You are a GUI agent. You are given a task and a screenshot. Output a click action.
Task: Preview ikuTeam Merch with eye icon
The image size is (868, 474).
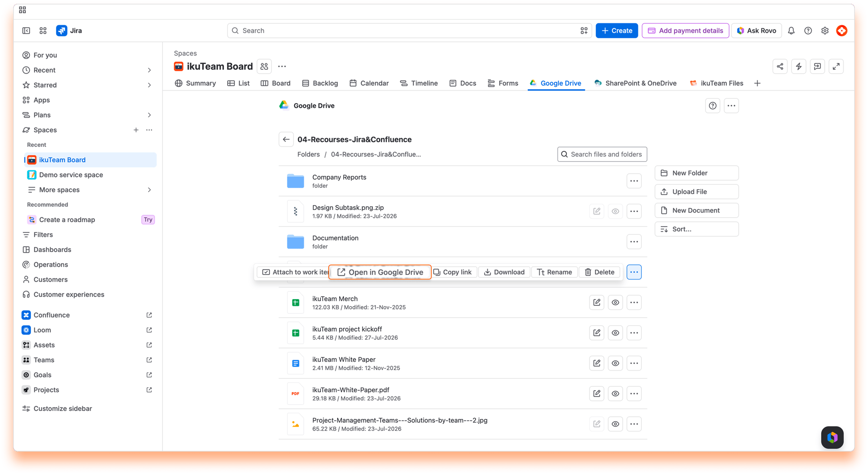pyautogui.click(x=615, y=302)
